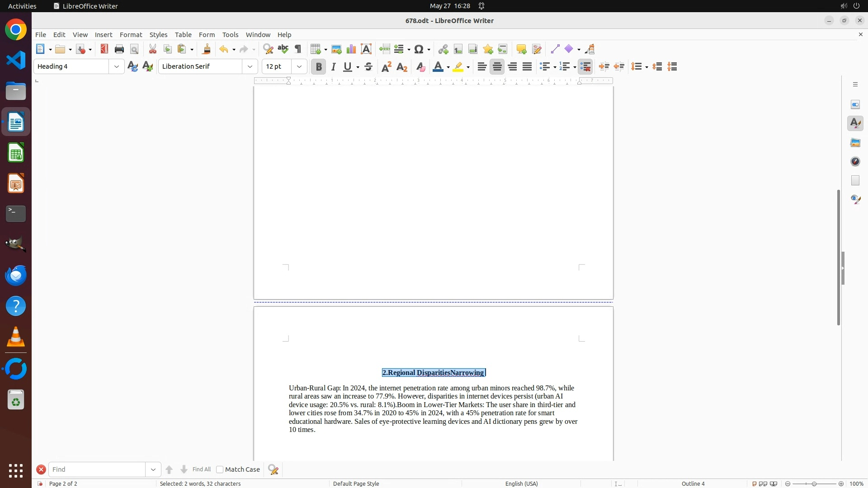The image size is (868, 488).
Task: Expand the paragraph style Heading 4 dropdown
Action: (x=117, y=66)
